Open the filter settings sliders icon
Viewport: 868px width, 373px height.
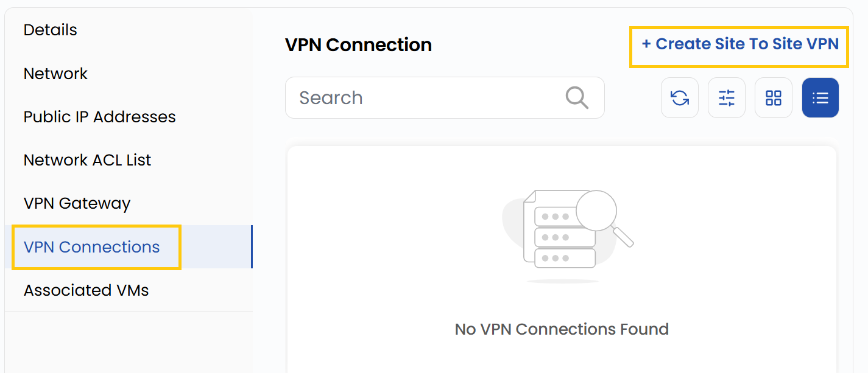[x=727, y=98]
